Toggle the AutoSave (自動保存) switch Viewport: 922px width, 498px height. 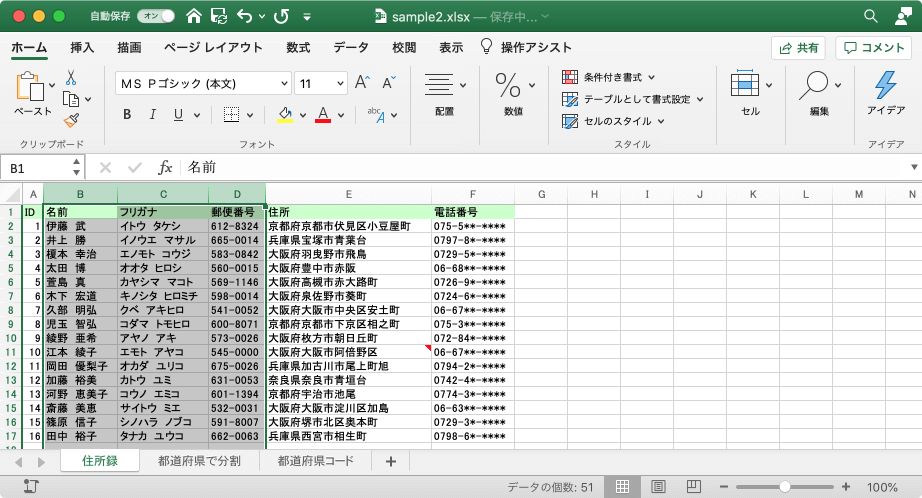click(156, 16)
